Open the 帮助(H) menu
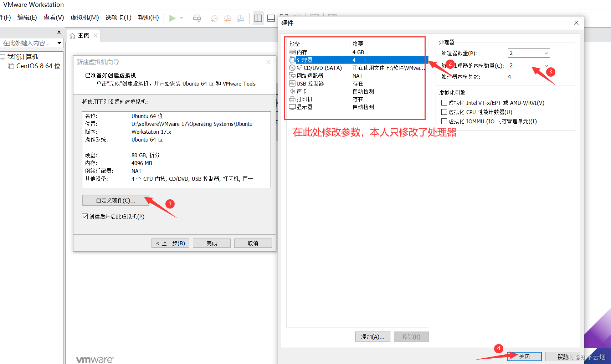This screenshot has width=611, height=364. point(148,17)
